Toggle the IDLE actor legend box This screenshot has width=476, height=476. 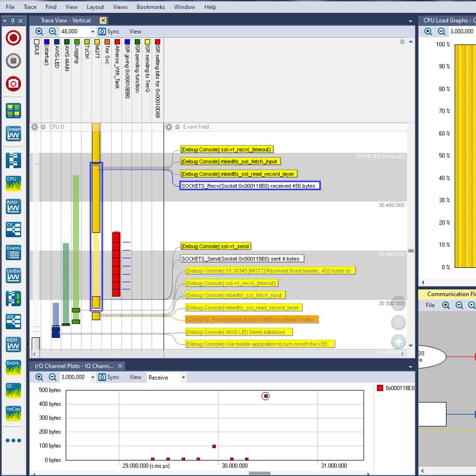(x=37, y=41)
